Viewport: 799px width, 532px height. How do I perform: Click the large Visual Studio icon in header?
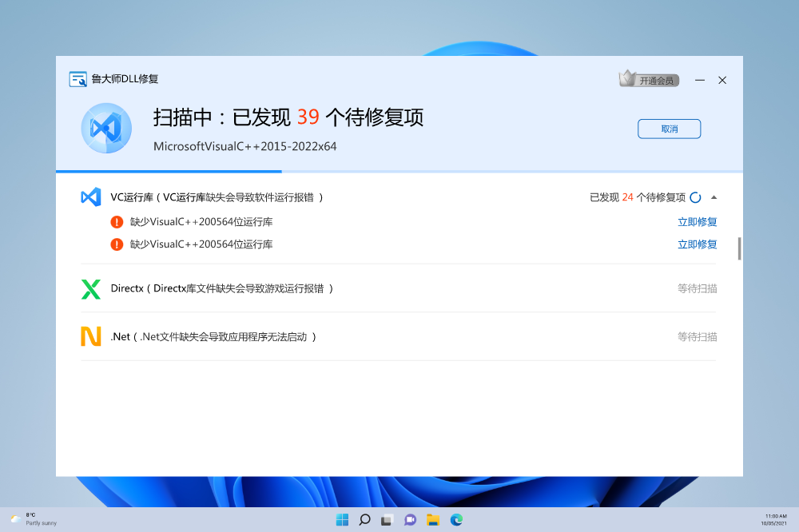(106, 129)
